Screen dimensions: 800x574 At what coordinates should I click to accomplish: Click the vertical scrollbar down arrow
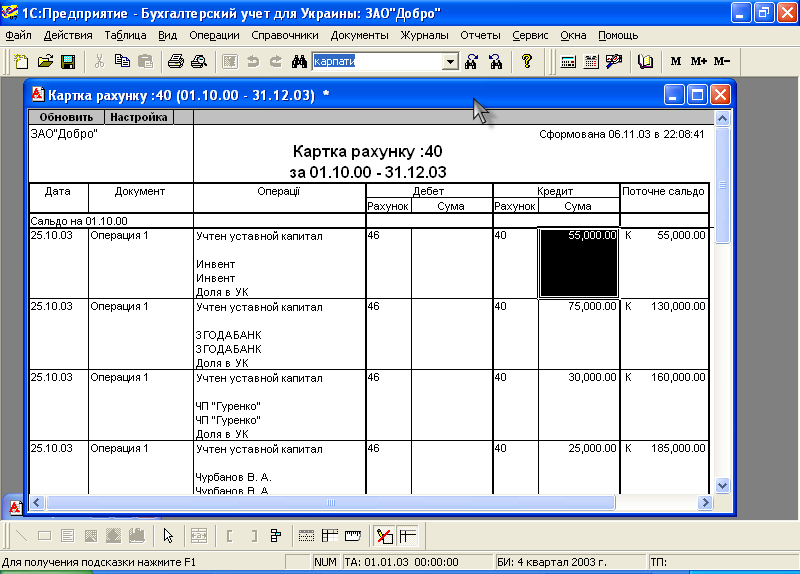(x=722, y=486)
